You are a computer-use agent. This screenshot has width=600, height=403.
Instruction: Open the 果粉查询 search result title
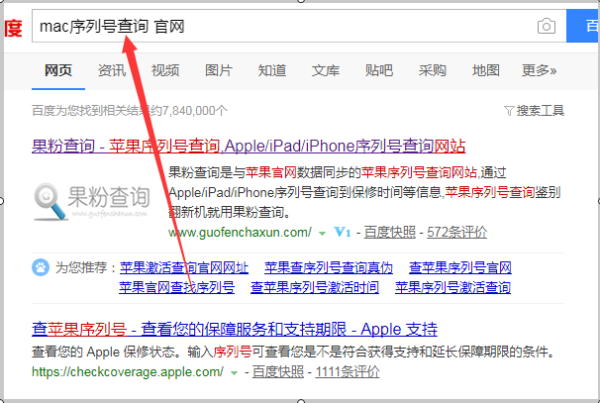click(249, 146)
